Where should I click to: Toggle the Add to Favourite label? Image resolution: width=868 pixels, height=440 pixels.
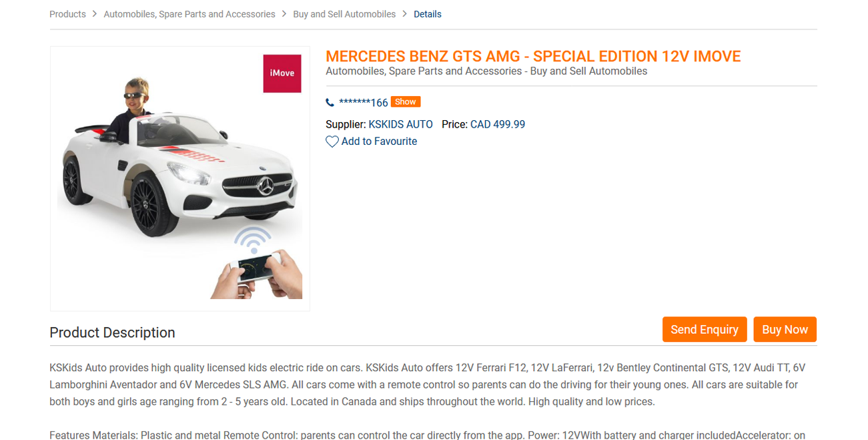[x=379, y=142]
